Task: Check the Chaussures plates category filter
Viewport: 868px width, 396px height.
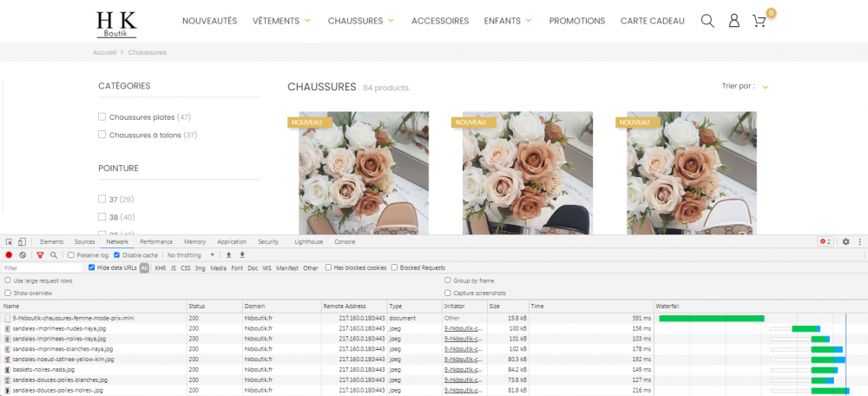Action: (x=102, y=116)
